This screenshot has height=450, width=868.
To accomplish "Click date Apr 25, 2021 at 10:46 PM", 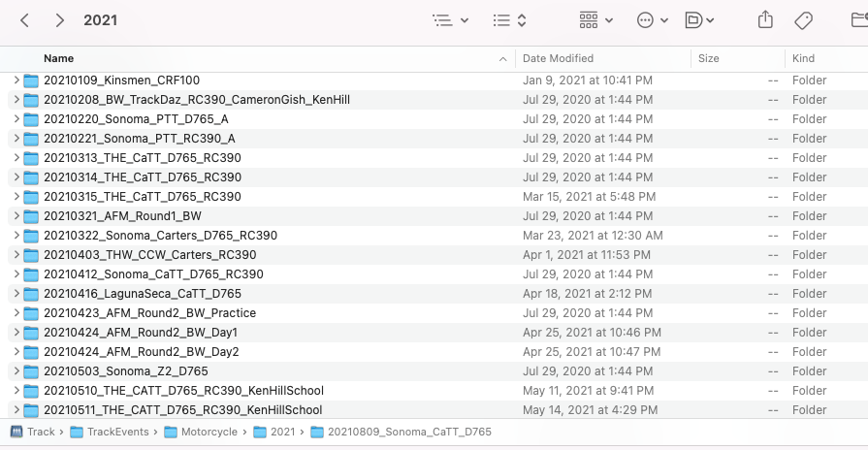I will (x=592, y=332).
